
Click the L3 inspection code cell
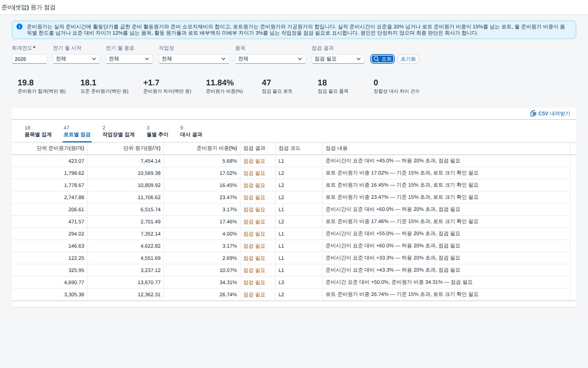click(x=299, y=282)
